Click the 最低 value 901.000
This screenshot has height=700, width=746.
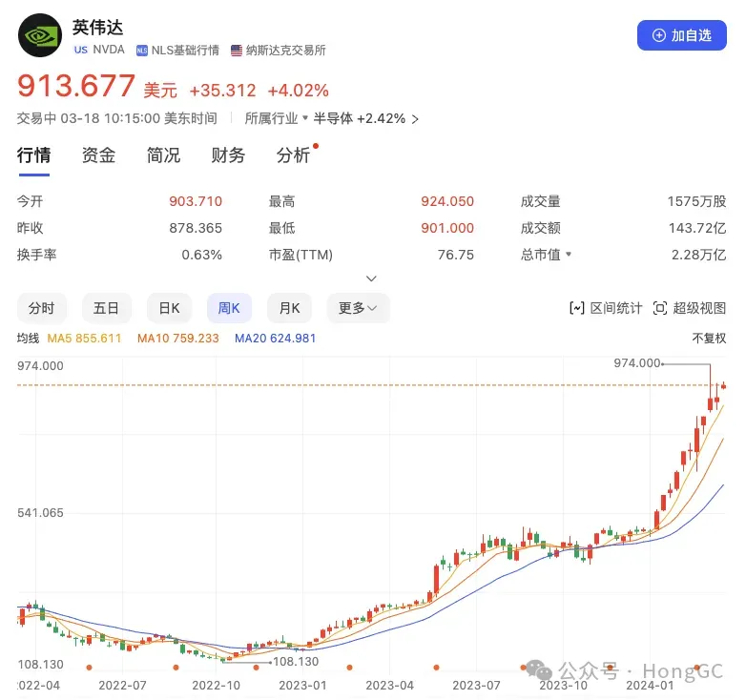tap(447, 228)
